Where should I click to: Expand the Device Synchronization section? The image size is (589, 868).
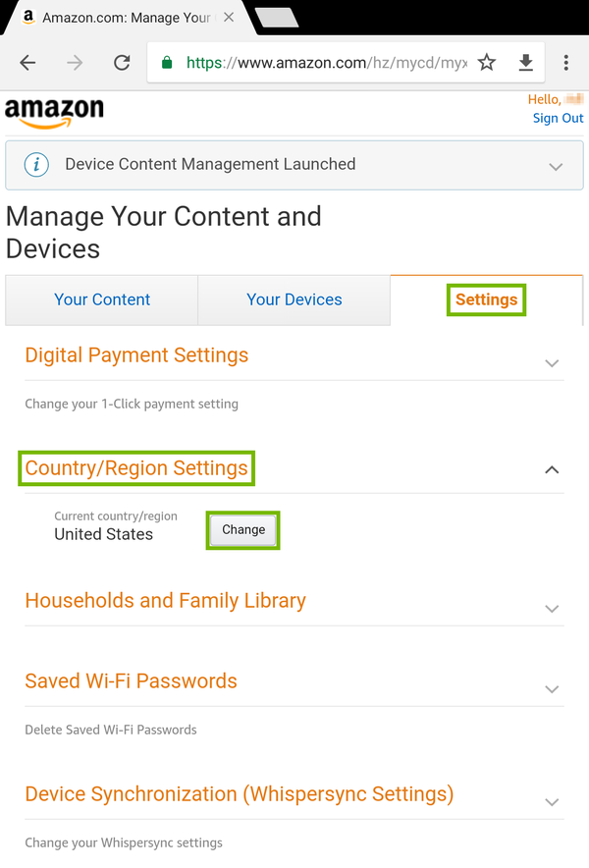552,801
